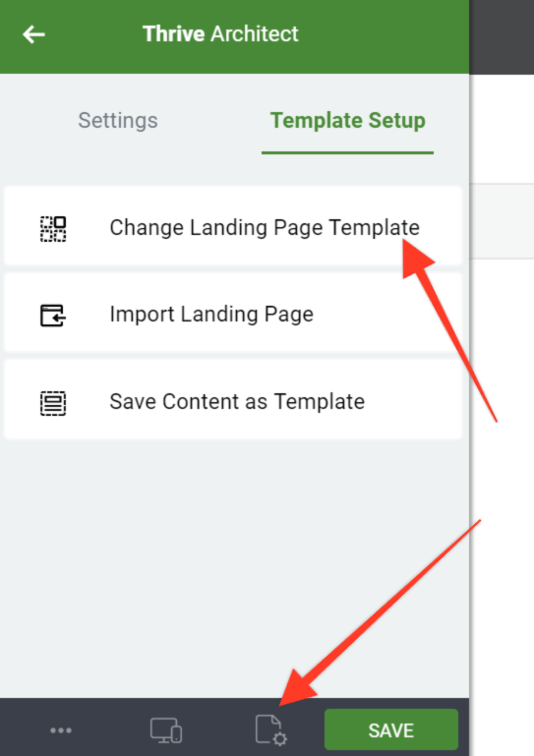Select the Template Setup tab
The height and width of the screenshot is (756, 534).
(x=347, y=121)
